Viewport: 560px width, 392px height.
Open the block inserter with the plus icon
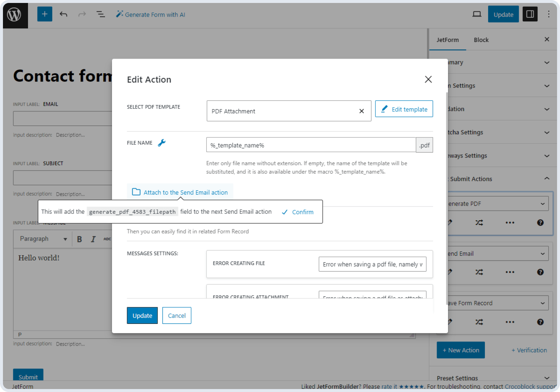(x=45, y=14)
